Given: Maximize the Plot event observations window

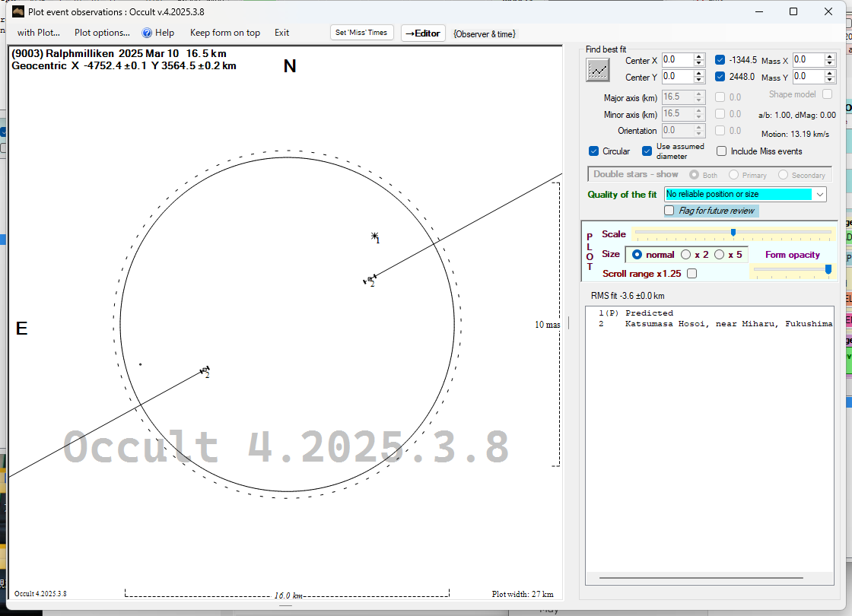Looking at the screenshot, I should tap(793, 11).
